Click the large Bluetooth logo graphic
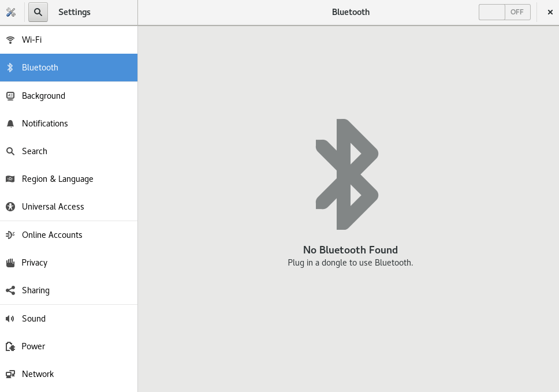559x392 pixels. coord(346,173)
